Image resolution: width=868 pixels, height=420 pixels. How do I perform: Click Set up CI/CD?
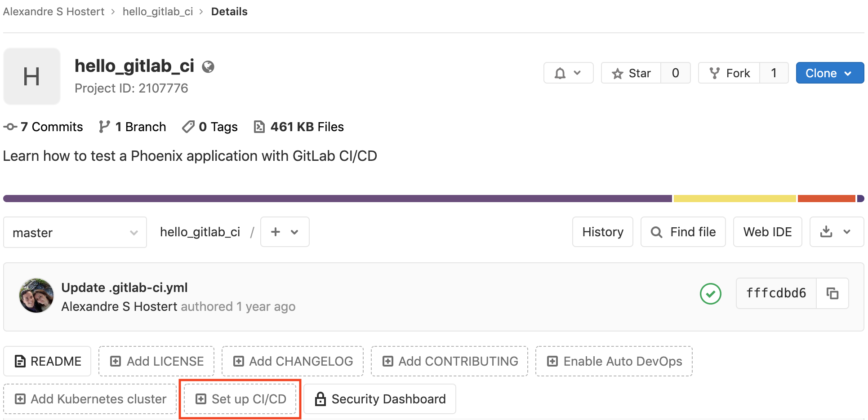pyautogui.click(x=240, y=399)
